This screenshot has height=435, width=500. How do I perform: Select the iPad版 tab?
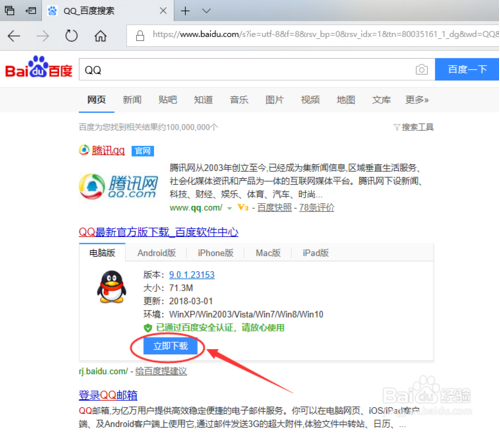click(x=316, y=253)
